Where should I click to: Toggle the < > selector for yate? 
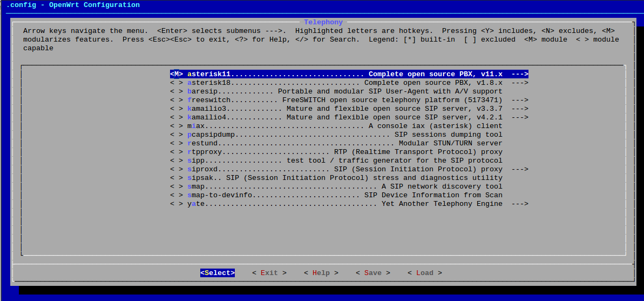pyautogui.click(x=176, y=204)
